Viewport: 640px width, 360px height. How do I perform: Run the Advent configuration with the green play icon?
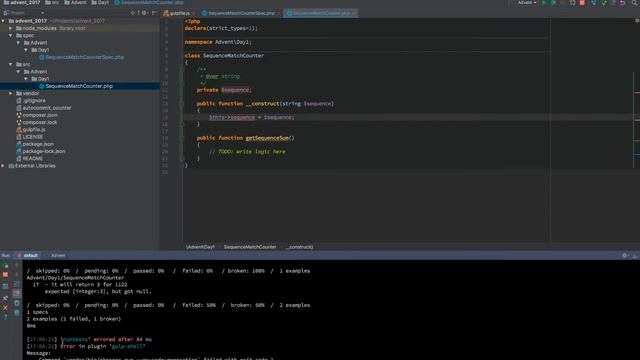pos(544,3)
